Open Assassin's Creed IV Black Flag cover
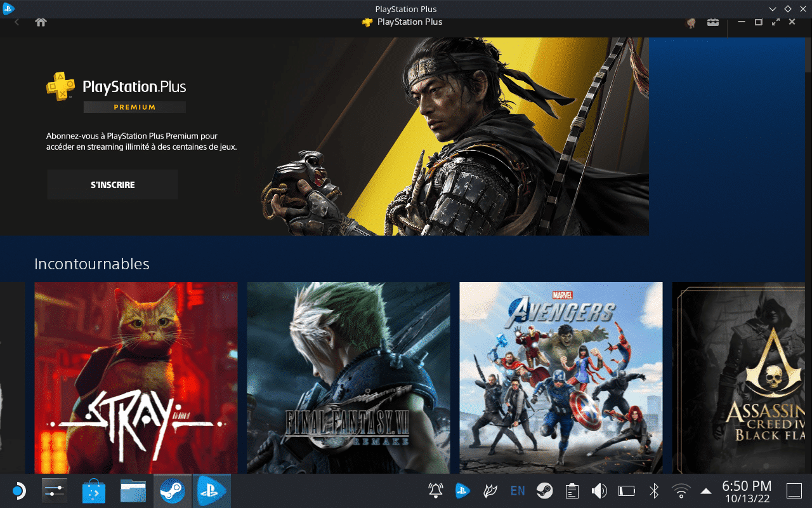The image size is (812, 508). coord(738,378)
